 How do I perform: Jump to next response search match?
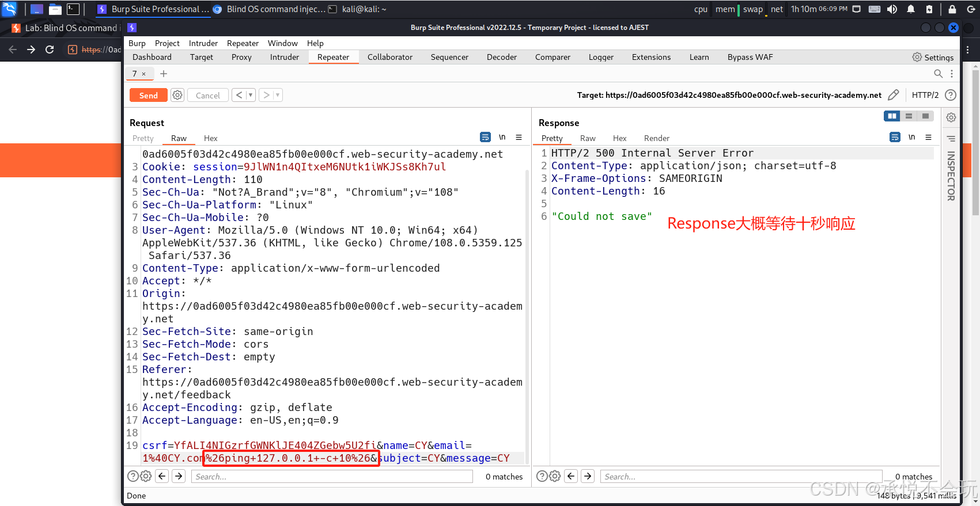588,476
